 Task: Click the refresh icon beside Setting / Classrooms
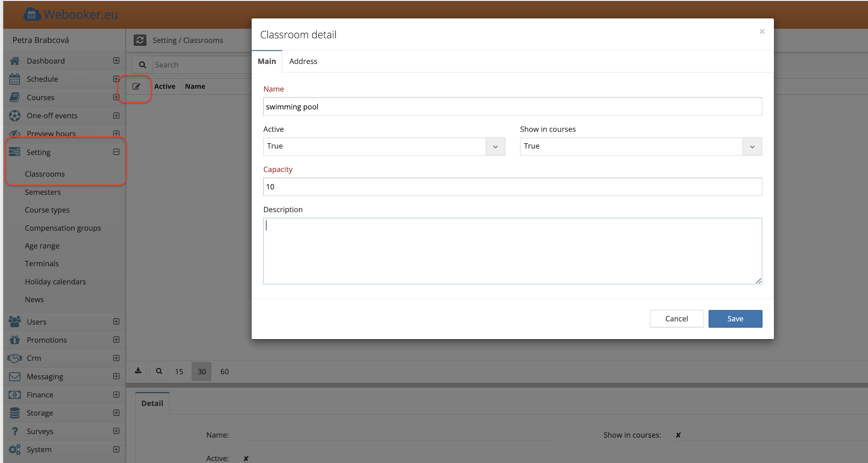click(140, 40)
